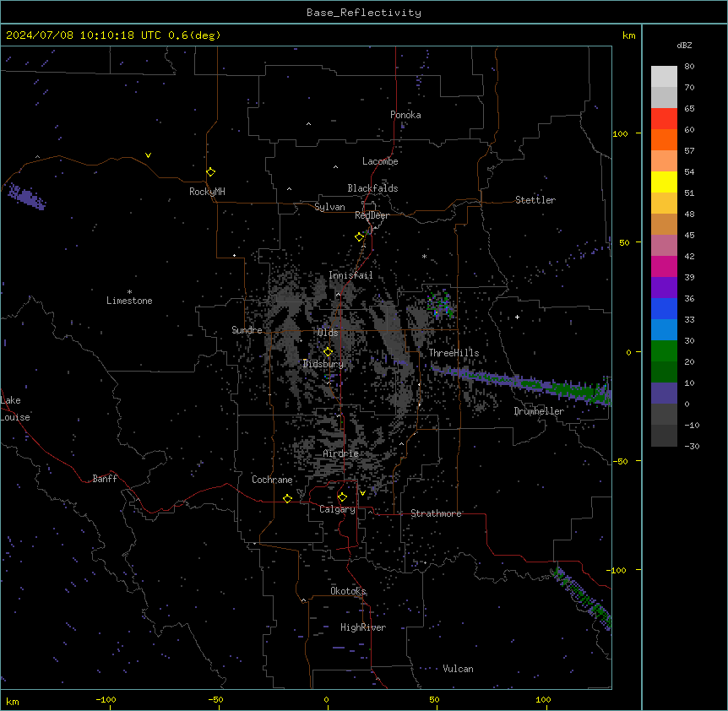Click the white asterisk marker east of Innisfail
728x711 pixels.
pyautogui.click(x=424, y=256)
